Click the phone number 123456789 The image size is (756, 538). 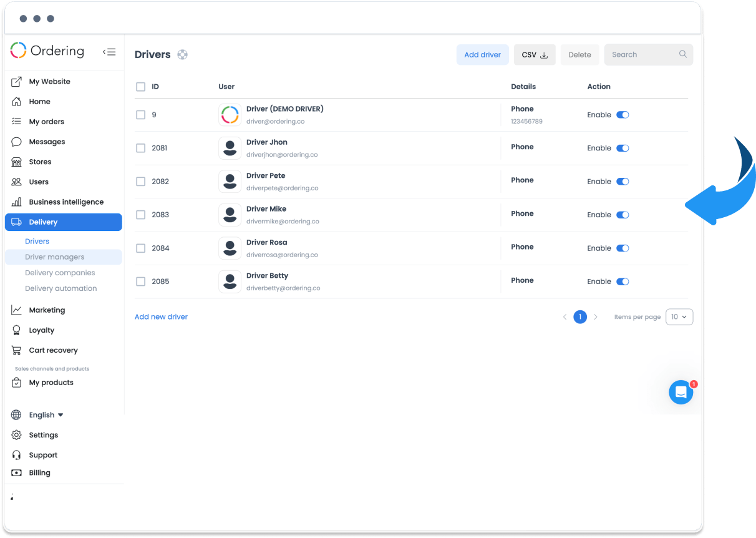tap(526, 122)
